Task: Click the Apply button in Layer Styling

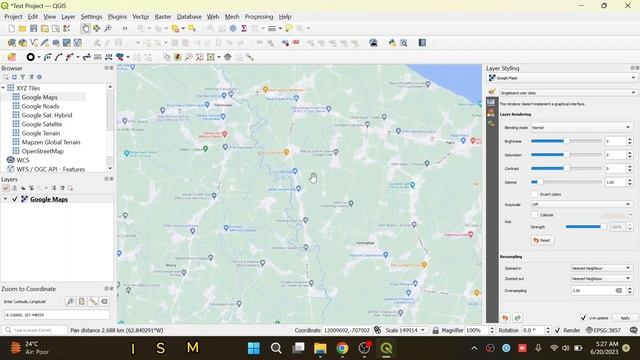Action: 625,318
